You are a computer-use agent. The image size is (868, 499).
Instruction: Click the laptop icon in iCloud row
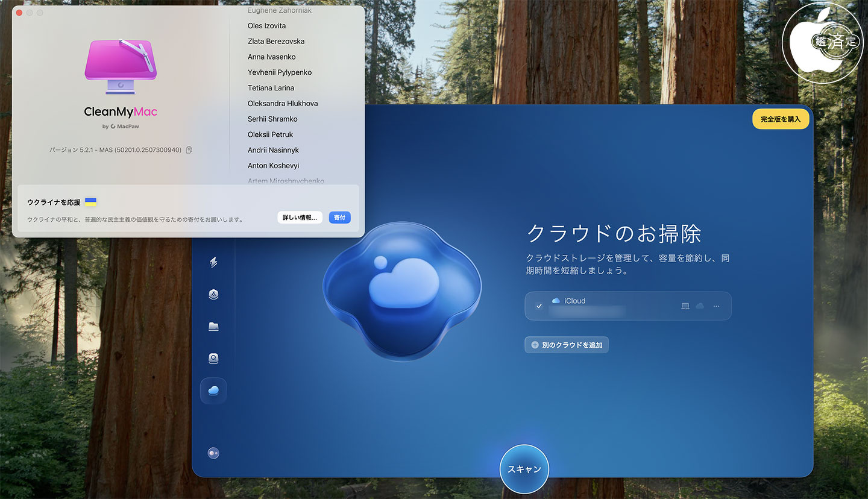(685, 306)
